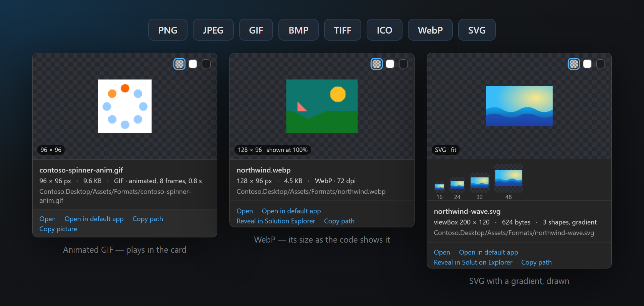Screen dimensions: 644x306
Task: Open contoso-spinner-anim.gif in default app
Action: coord(94,219)
